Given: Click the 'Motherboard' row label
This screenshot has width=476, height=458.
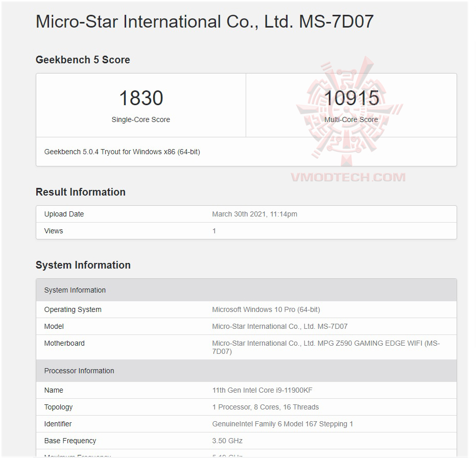Looking at the screenshot, I should (x=64, y=343).
